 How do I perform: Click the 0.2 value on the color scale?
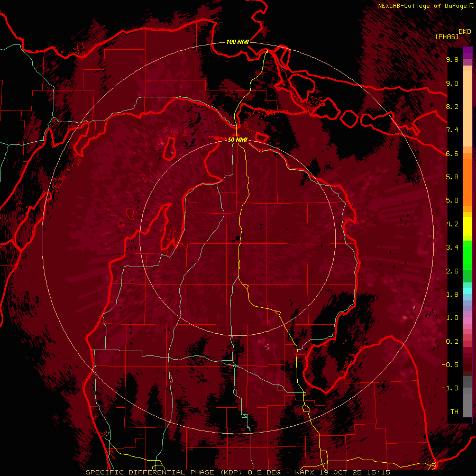[452, 342]
